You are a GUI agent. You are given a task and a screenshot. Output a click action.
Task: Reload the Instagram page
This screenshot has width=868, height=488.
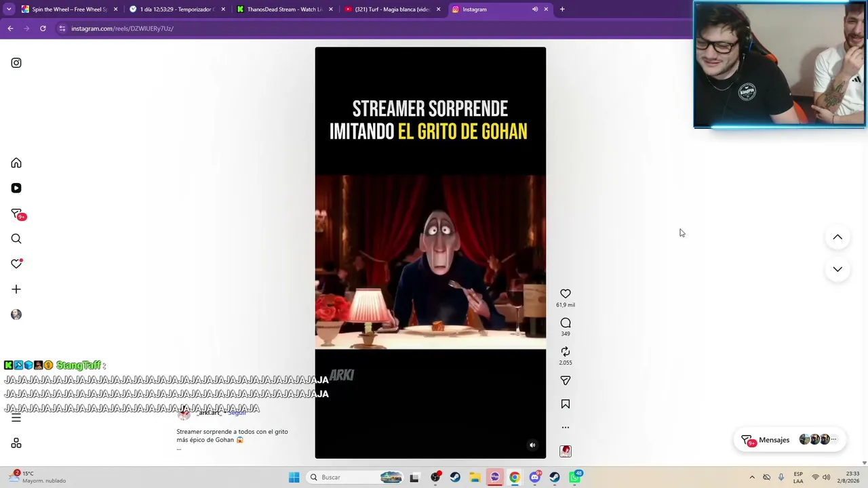coord(43,28)
